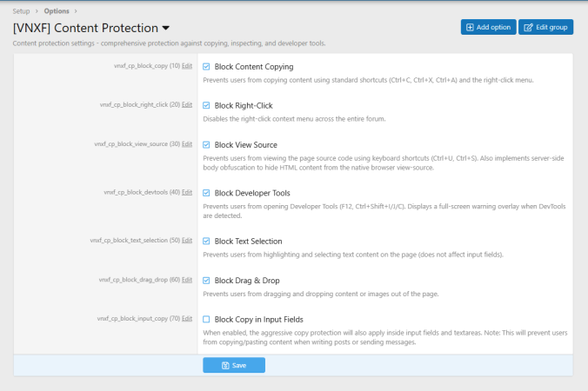Uncheck Block Drag & Drop
Image resolution: width=588 pixels, height=391 pixels.
tap(206, 281)
